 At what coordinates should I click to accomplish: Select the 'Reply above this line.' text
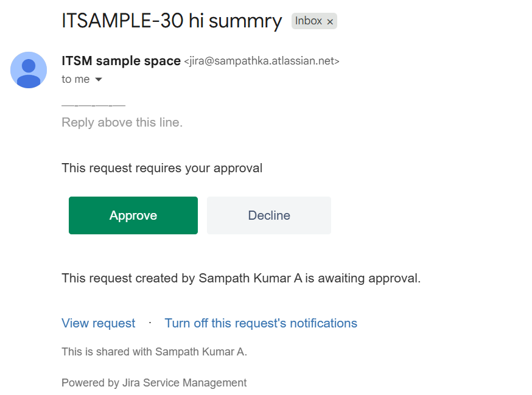[x=122, y=122]
